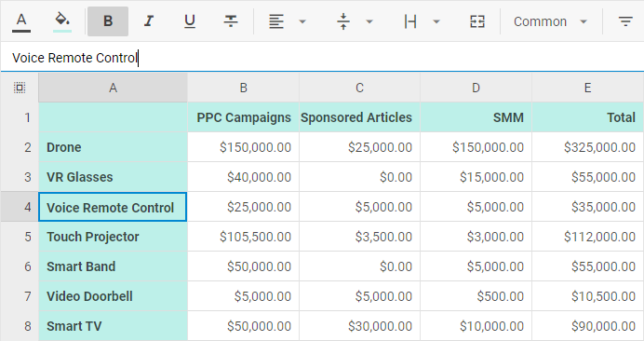Click the text wrap icon
This screenshot has height=341, width=644.
coord(410,21)
